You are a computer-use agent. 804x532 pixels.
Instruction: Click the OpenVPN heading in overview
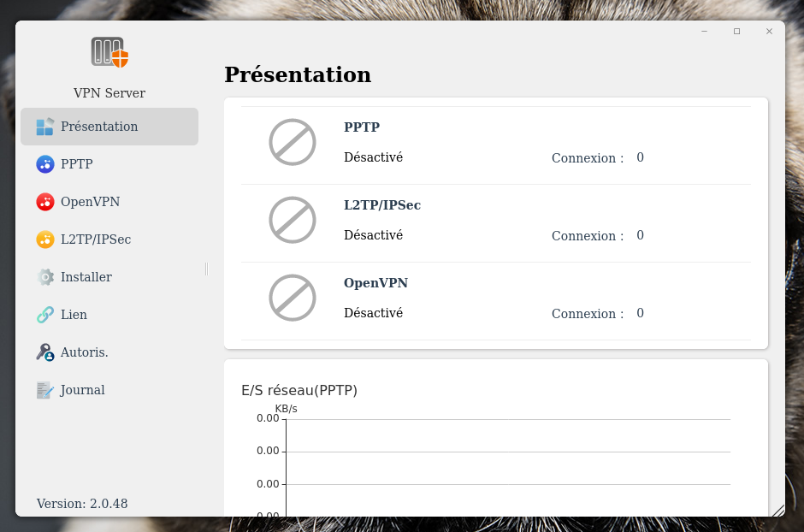click(x=375, y=283)
